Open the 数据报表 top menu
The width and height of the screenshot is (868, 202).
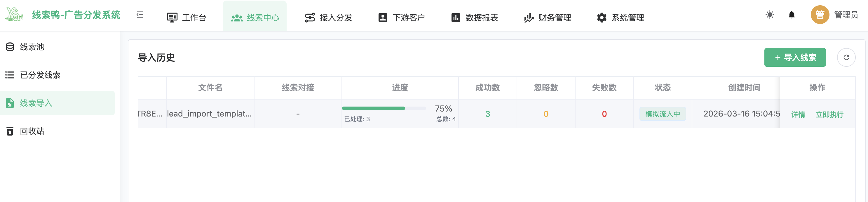475,18
